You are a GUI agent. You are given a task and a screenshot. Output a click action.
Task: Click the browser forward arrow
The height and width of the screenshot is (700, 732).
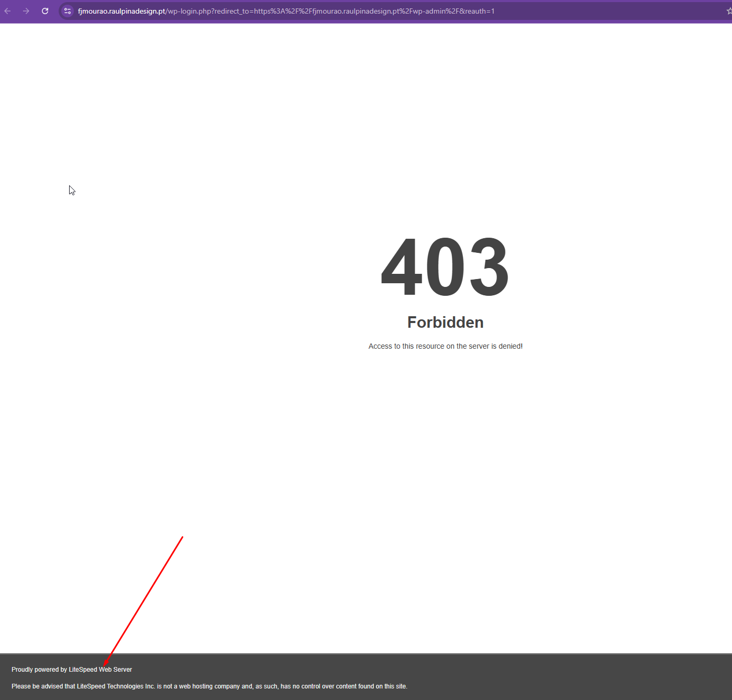[x=26, y=11]
